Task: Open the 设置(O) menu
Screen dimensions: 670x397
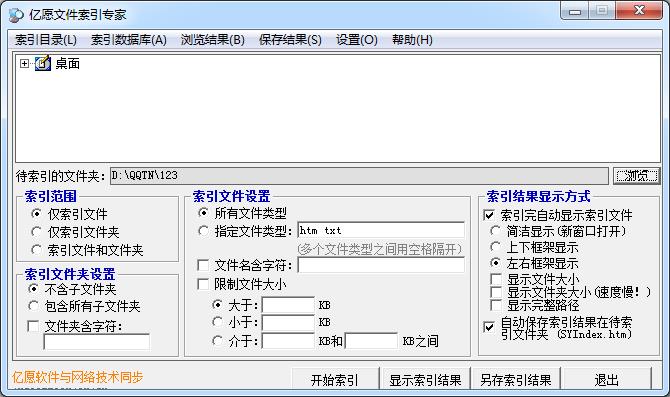Action: (357, 40)
